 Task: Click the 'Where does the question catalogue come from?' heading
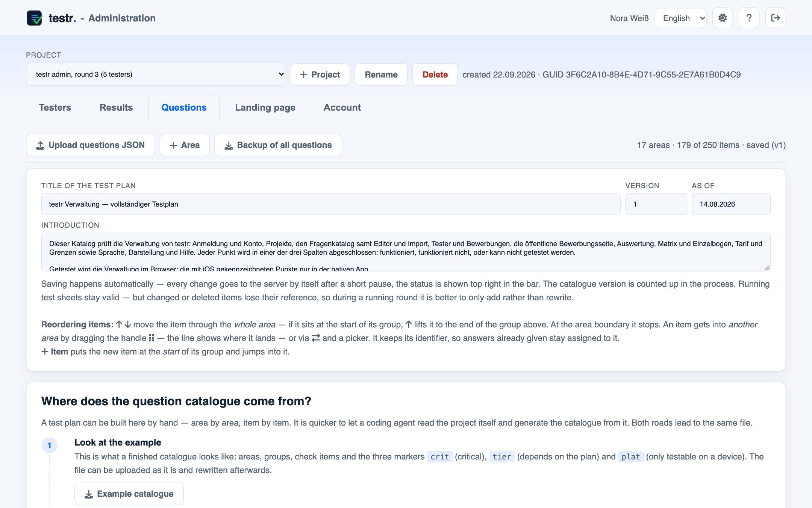point(176,402)
